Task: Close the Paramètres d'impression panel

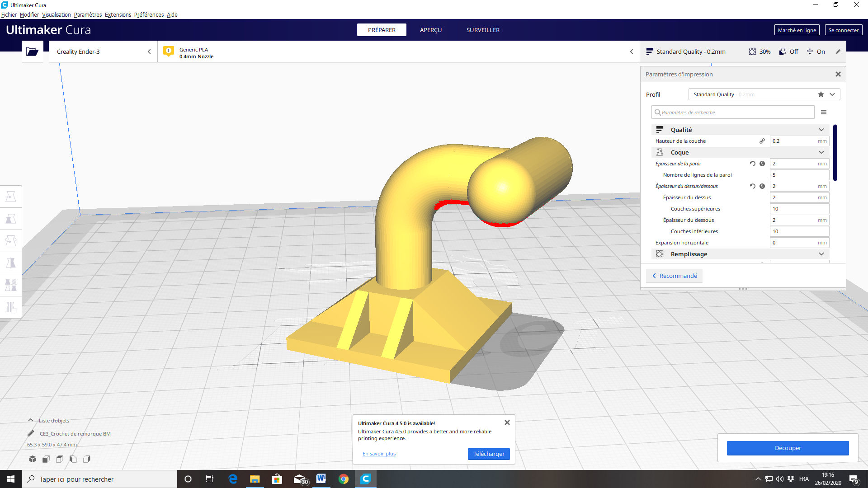Action: 838,74
